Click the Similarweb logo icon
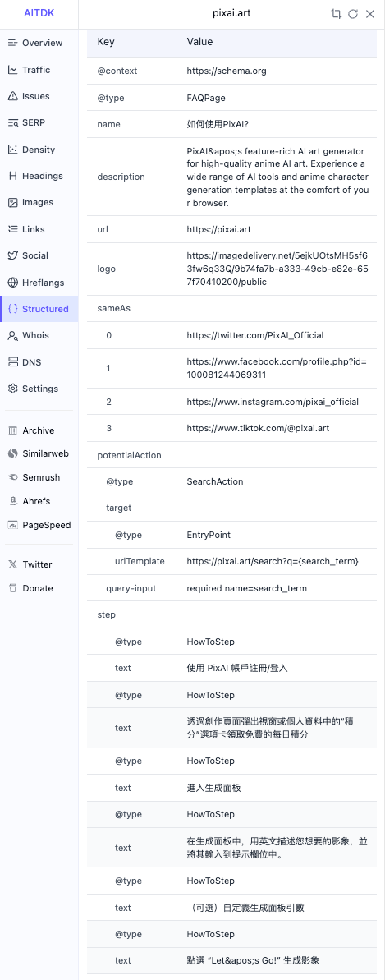This screenshot has width=385, height=980. pyautogui.click(x=12, y=453)
